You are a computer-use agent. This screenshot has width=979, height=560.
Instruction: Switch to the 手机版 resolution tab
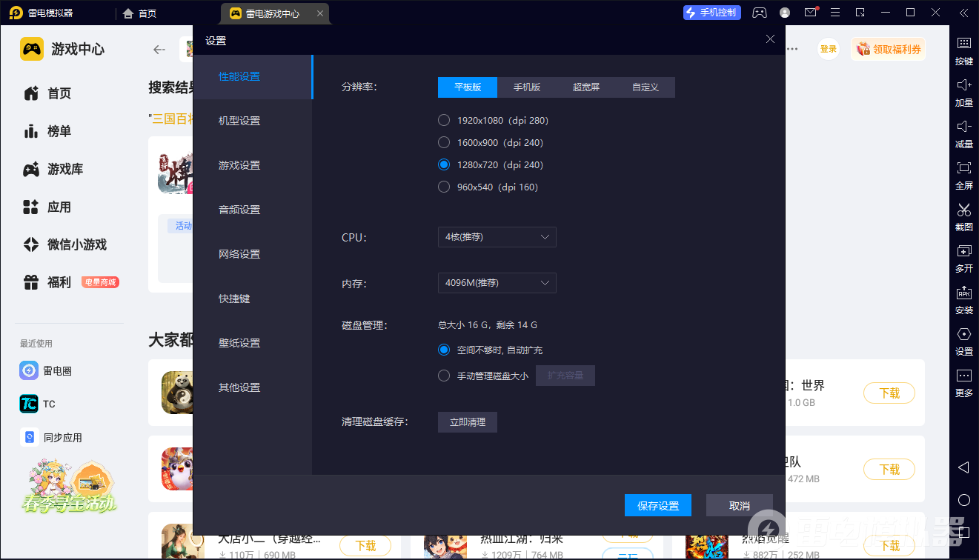[x=527, y=87]
